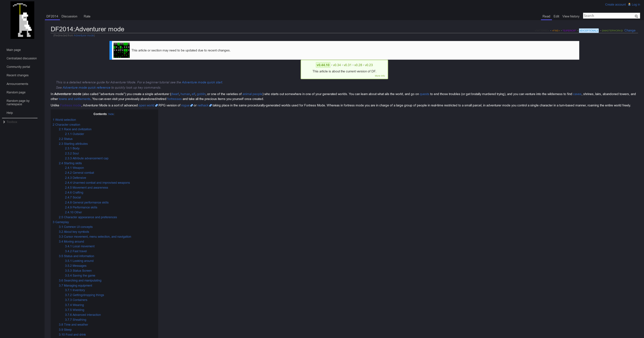Click the update-needed notice thumbnail image
This screenshot has height=338, width=644.
click(121, 50)
